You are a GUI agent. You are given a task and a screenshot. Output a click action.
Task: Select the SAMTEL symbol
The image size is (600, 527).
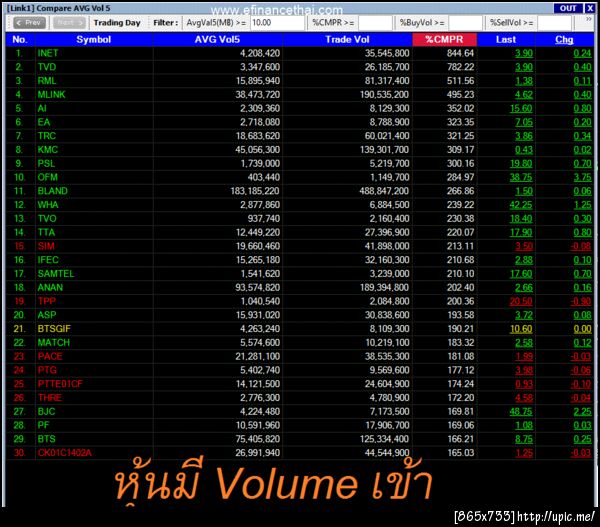click(x=56, y=274)
